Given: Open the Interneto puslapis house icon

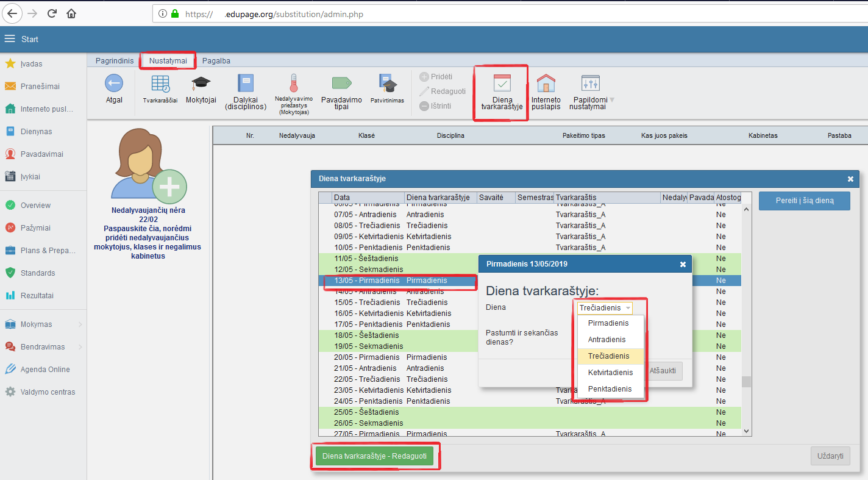Looking at the screenshot, I should coord(546,84).
